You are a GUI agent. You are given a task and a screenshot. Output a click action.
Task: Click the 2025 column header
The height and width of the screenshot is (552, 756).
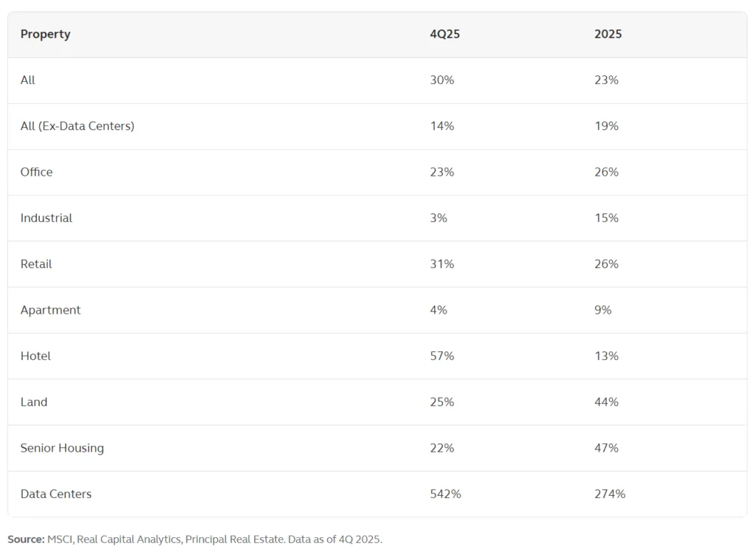(608, 34)
